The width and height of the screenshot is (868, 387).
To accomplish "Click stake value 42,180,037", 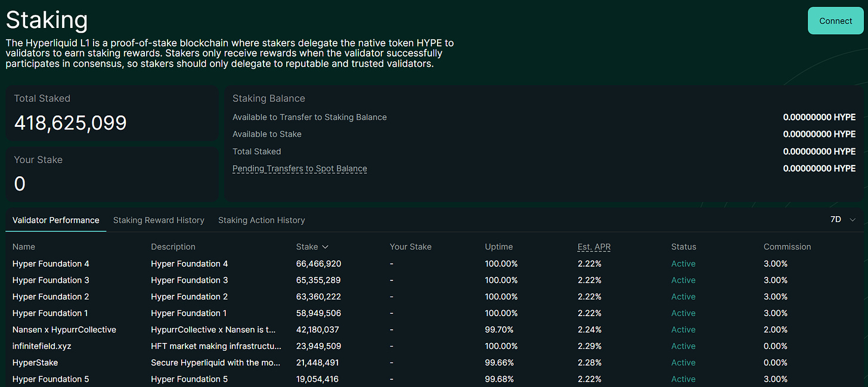I will pyautogui.click(x=318, y=330).
